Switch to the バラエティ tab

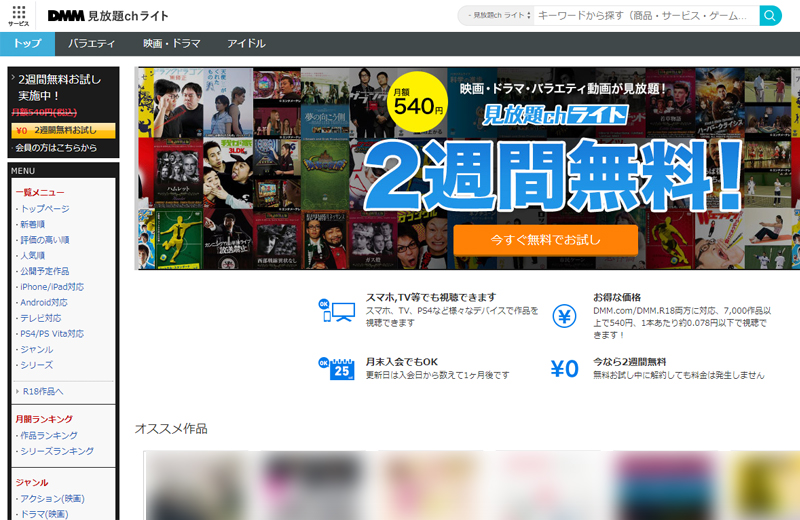click(x=92, y=44)
